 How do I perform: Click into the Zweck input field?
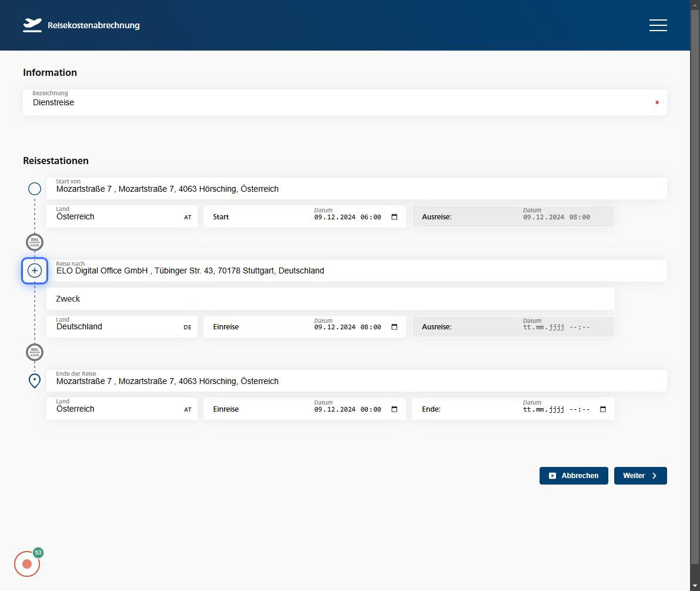[x=330, y=299]
